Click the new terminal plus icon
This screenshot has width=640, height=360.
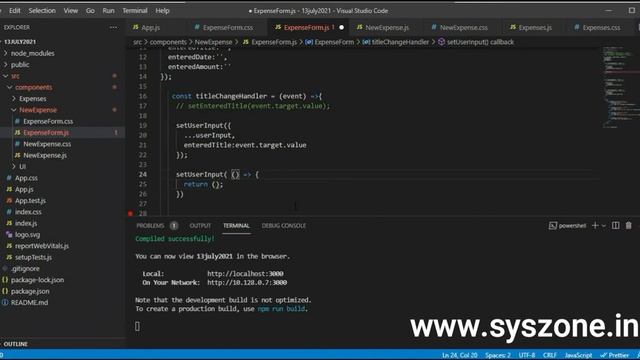[595, 226]
